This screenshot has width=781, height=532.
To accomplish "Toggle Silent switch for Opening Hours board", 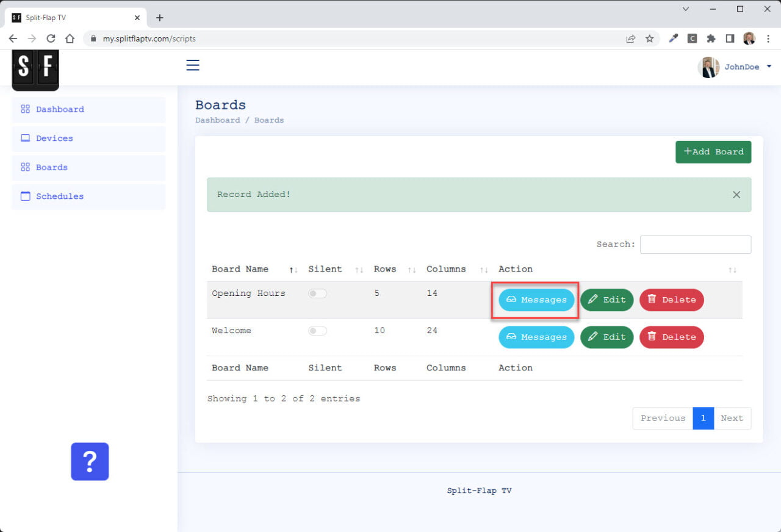I will pos(317,293).
